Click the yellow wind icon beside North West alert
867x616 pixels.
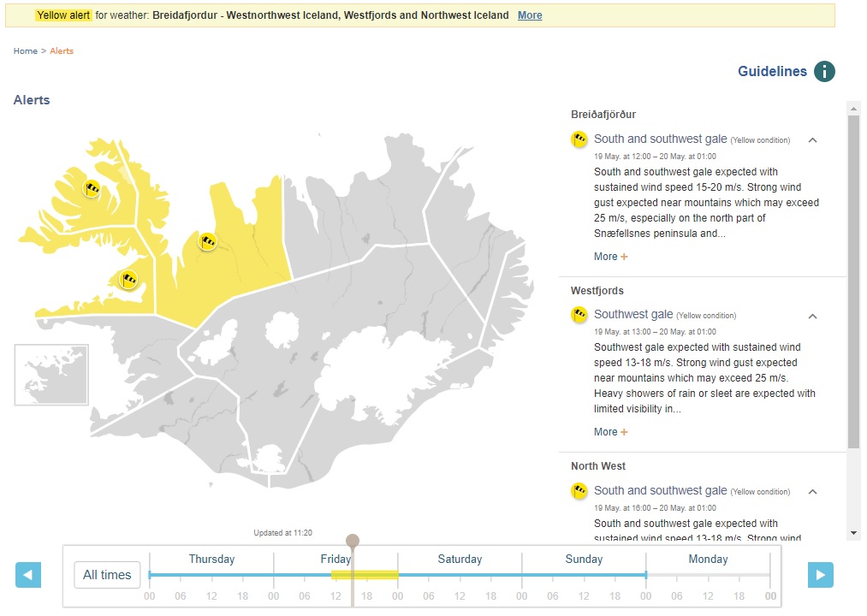point(579,491)
